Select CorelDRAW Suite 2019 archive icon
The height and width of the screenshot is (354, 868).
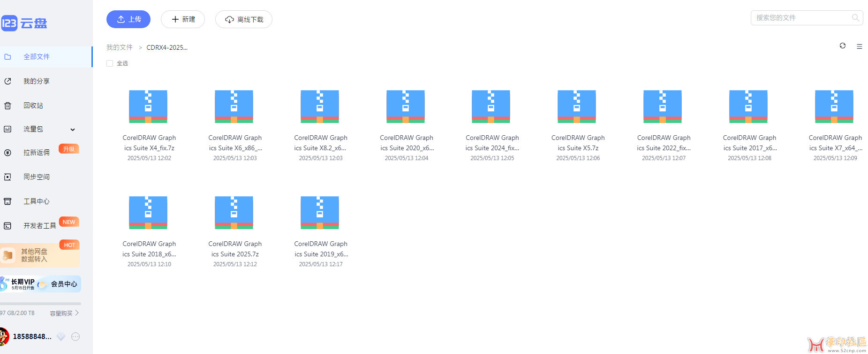320,213
